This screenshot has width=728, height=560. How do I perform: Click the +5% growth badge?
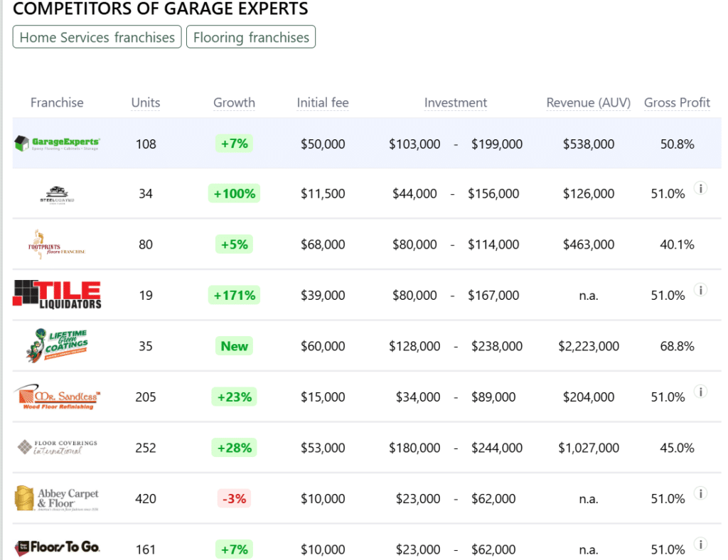click(x=234, y=244)
